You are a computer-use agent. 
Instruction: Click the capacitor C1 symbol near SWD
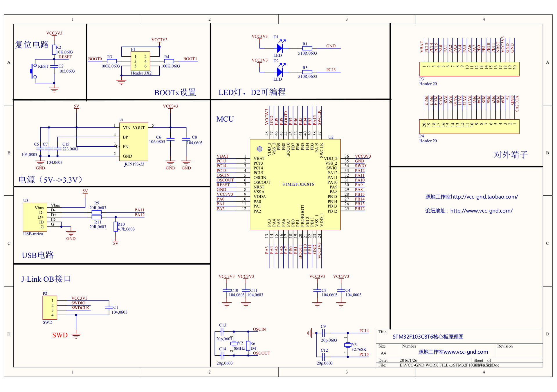tap(109, 308)
